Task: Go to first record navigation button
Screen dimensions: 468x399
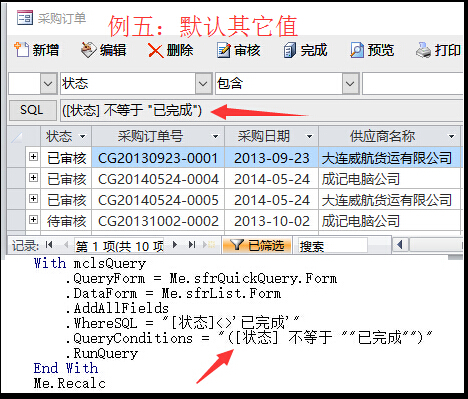Action: pyautogui.click(x=49, y=245)
